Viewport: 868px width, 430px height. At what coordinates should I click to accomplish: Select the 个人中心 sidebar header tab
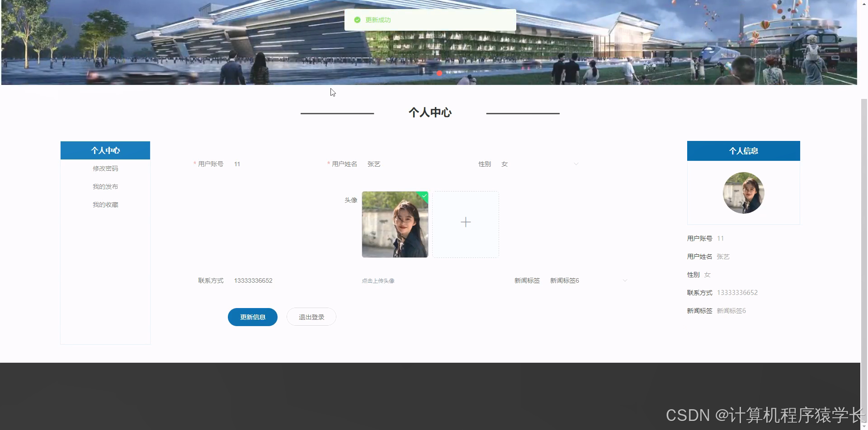pyautogui.click(x=105, y=150)
